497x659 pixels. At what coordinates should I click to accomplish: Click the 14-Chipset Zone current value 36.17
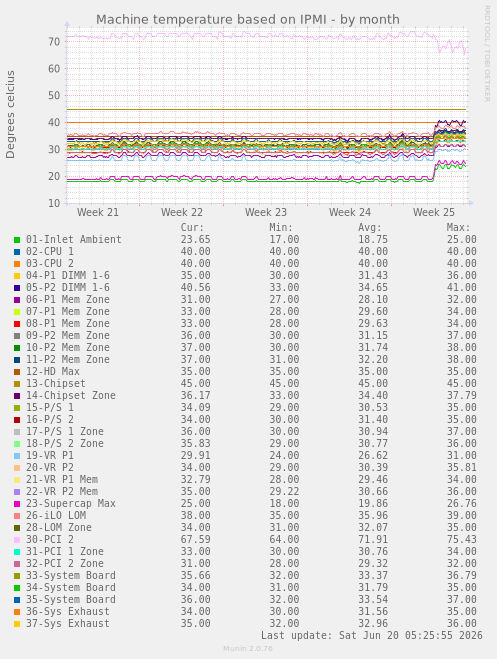pos(195,395)
